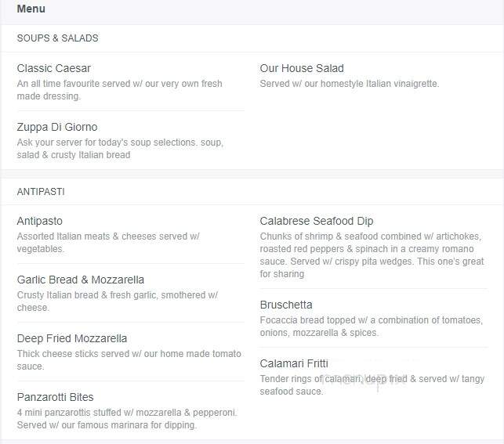Click the today's soup selections description
The image size is (504, 444).
(x=120, y=149)
